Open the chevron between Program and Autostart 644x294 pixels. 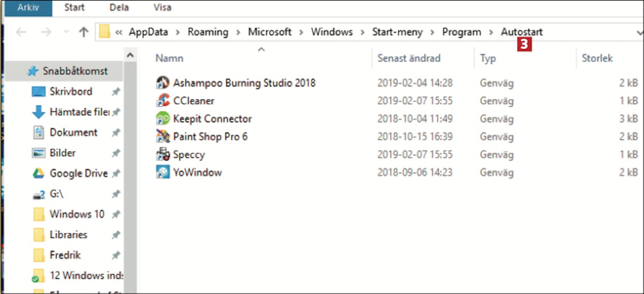pos(491,32)
